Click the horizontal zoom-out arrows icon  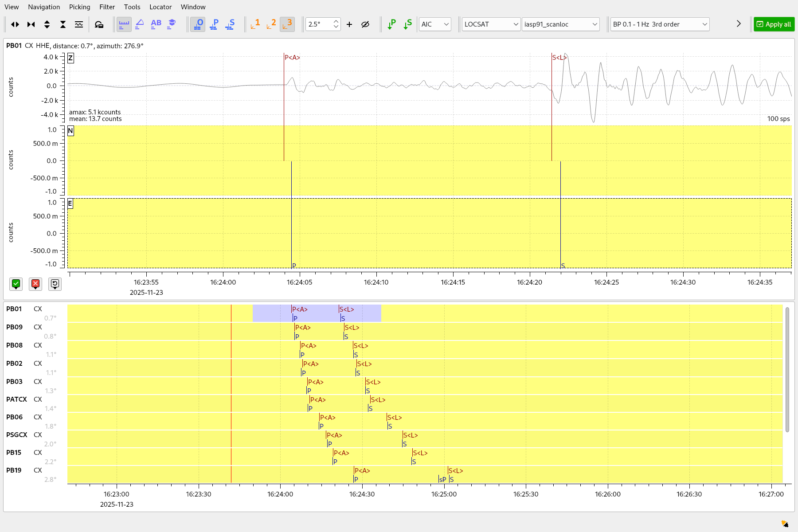15,24
